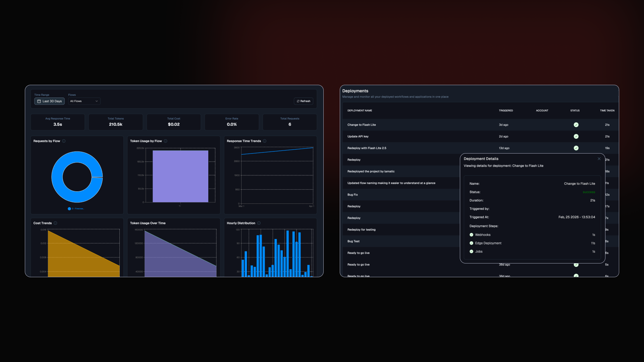Select the Total Cost stat card

click(173, 122)
